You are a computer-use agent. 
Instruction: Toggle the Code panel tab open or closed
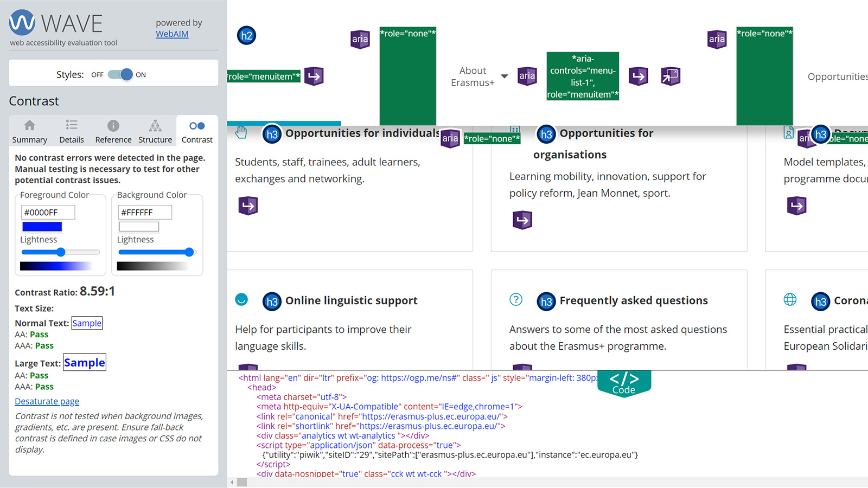(x=624, y=383)
